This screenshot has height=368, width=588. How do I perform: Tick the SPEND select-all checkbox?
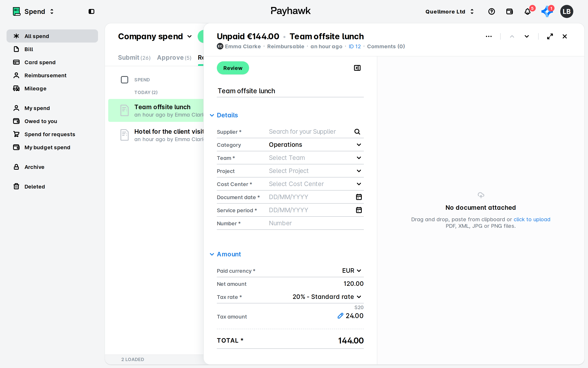tap(124, 80)
